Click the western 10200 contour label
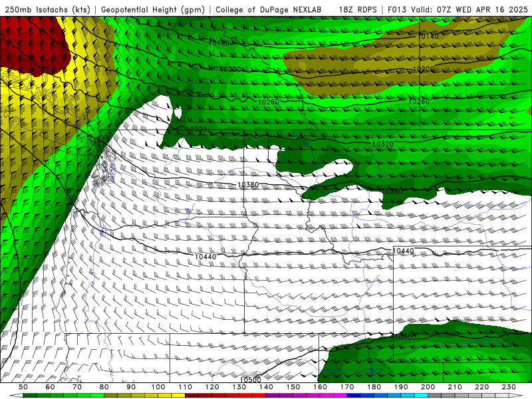This screenshot has height=399, width=532. [230, 69]
